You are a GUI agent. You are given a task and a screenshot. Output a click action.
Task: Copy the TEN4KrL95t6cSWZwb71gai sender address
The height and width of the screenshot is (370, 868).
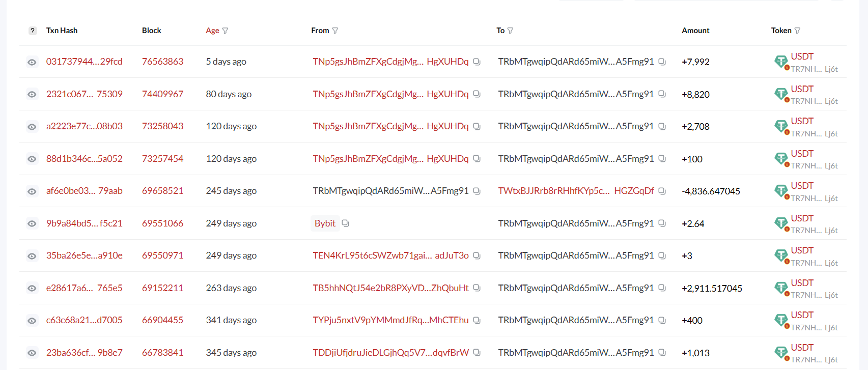(477, 255)
